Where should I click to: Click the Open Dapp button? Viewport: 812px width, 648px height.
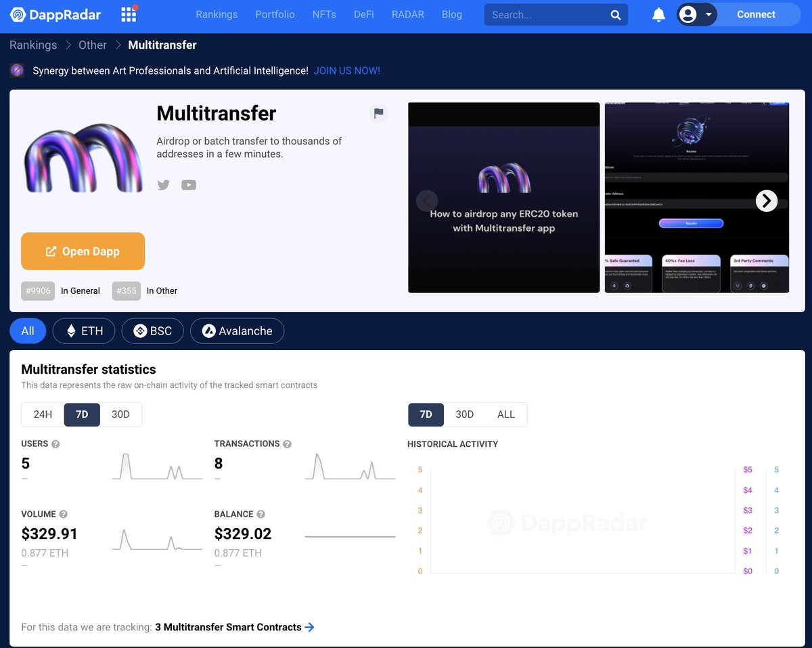coord(83,251)
